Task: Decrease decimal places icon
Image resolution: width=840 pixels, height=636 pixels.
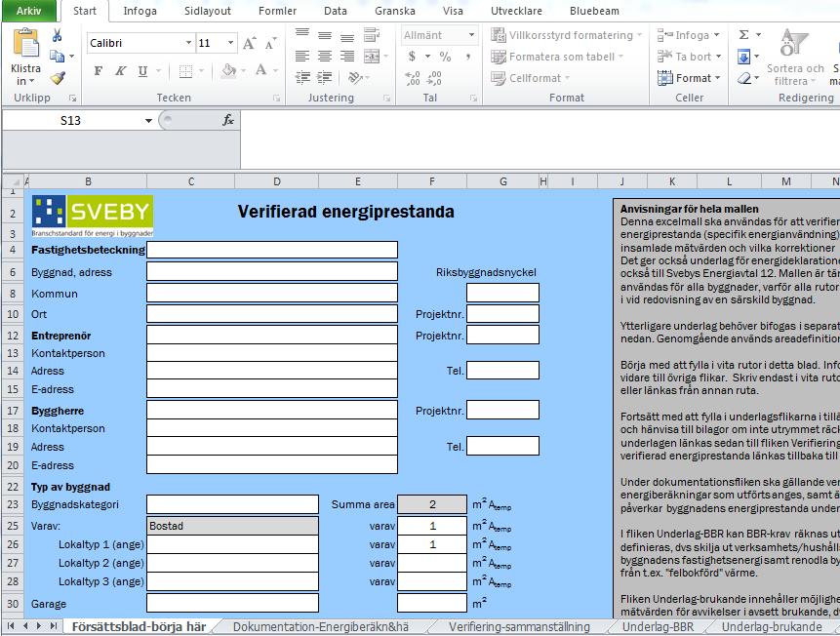Action: point(434,78)
